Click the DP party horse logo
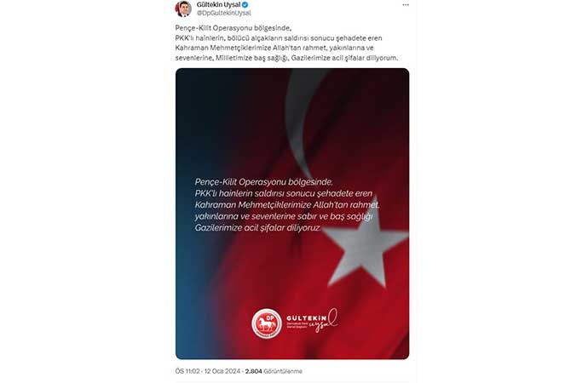Viewport: 588px width, 383px height. coord(267,323)
